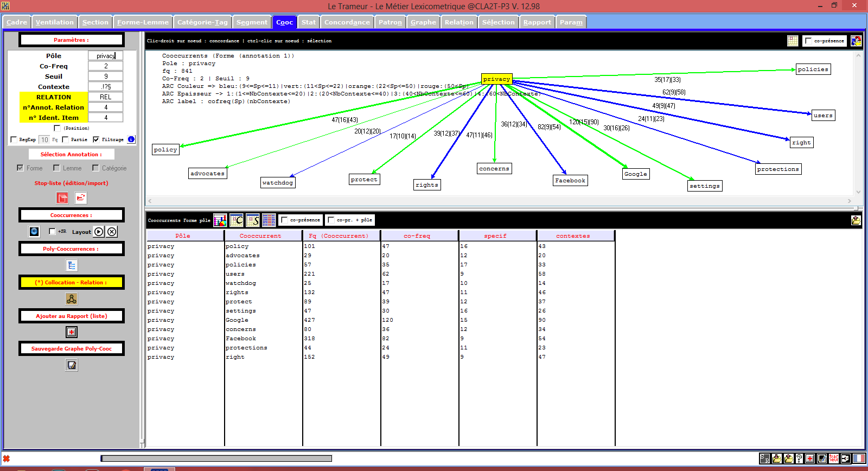This screenshot has height=471, width=868.
Task: Start layout with the play button
Action: [99, 232]
